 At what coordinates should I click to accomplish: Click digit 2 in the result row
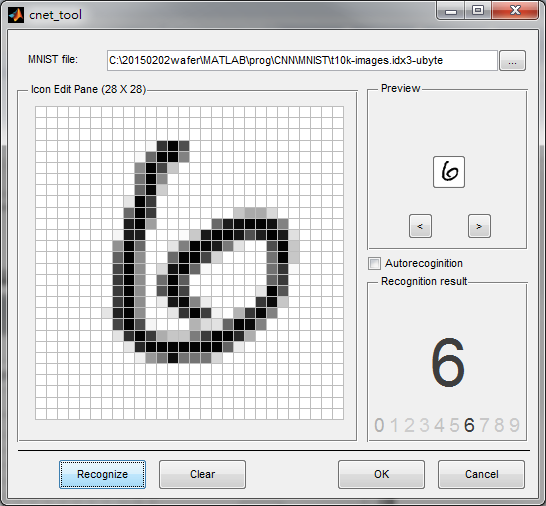(x=410, y=425)
